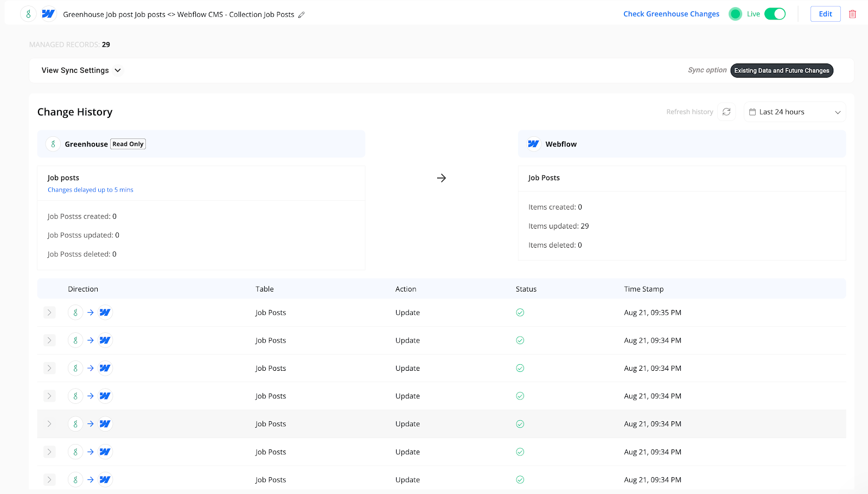Click the Existing Data and Future Changes badge

tap(781, 71)
